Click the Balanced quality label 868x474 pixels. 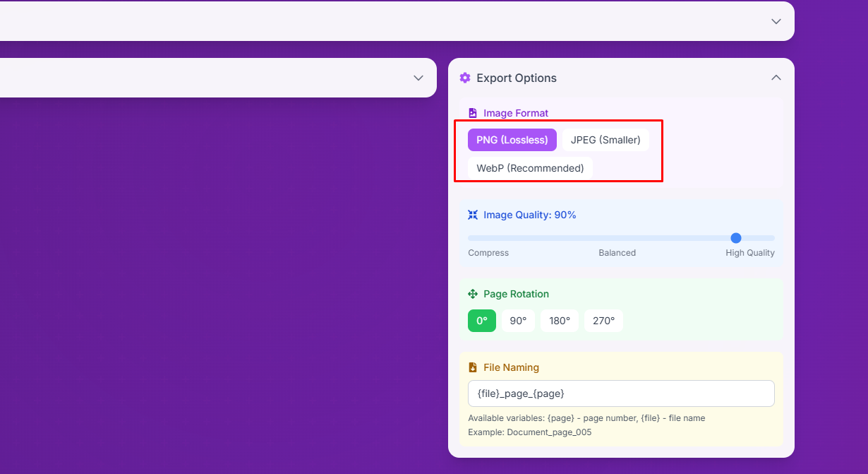617,253
